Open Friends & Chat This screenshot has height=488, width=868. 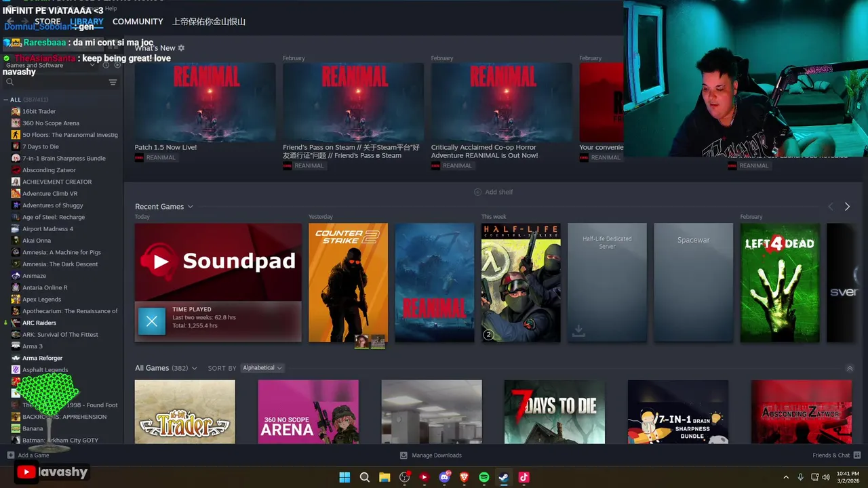[x=837, y=455]
